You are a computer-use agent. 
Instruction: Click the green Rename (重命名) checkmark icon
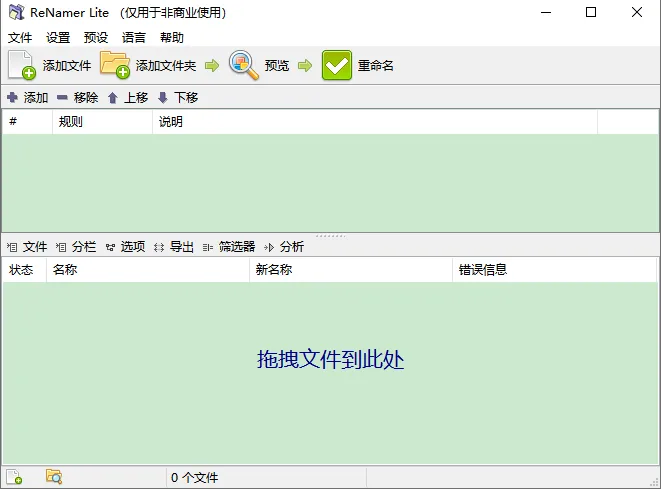(x=336, y=65)
